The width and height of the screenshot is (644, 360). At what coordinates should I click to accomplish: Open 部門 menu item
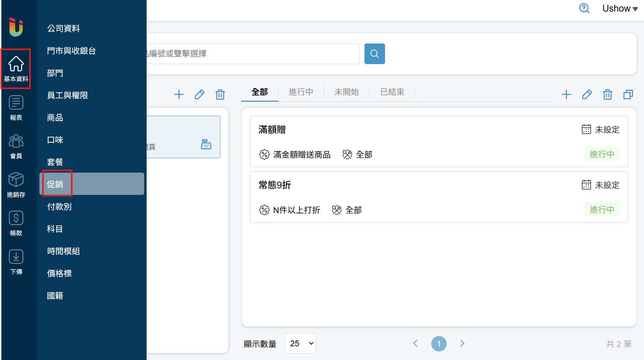pyautogui.click(x=92, y=73)
